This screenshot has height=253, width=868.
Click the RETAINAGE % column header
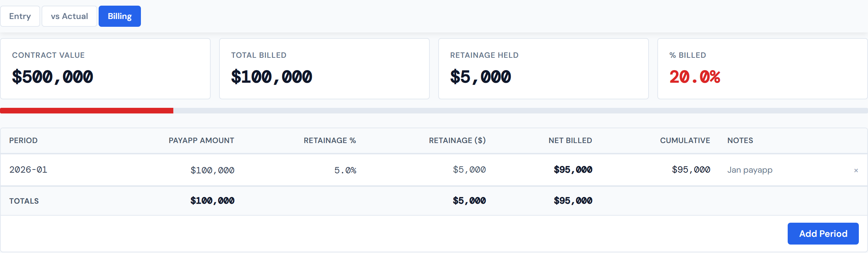[x=330, y=140]
